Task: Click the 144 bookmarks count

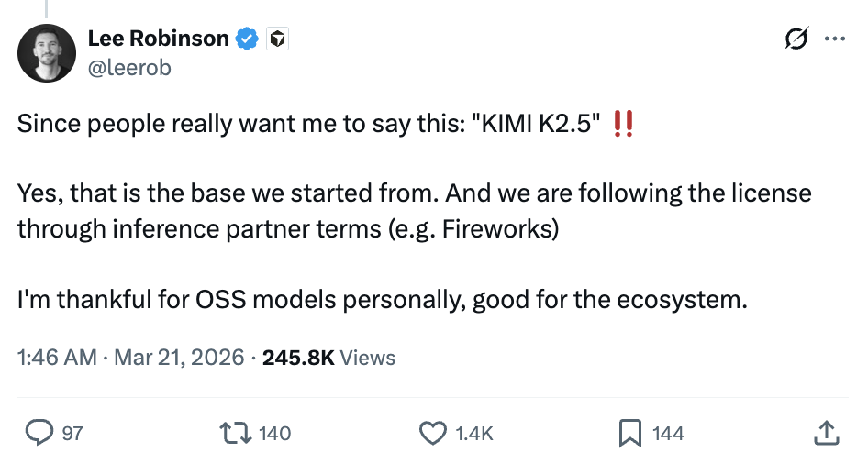Action: [x=668, y=433]
